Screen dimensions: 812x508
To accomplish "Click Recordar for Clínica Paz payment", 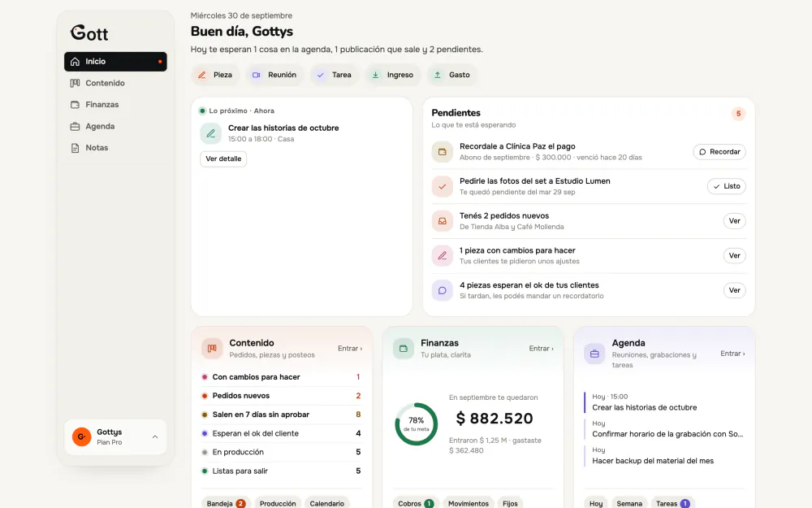I will click(719, 152).
